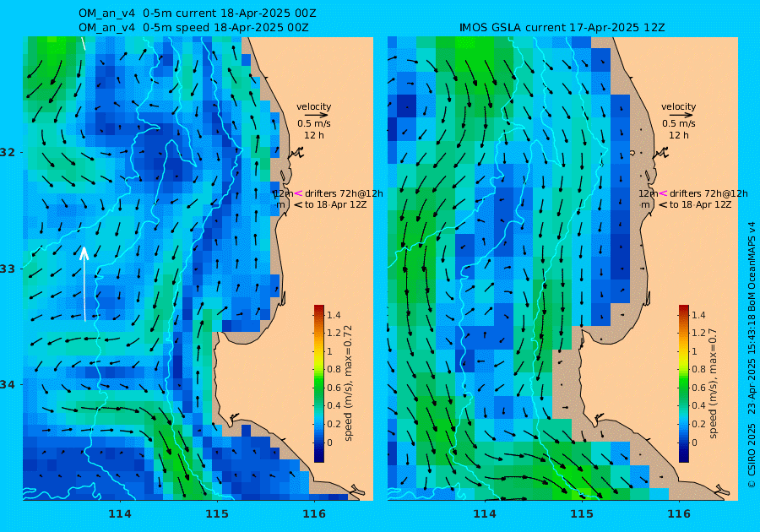Click longitude '114' under the left map
760x532 pixels.
click(120, 514)
